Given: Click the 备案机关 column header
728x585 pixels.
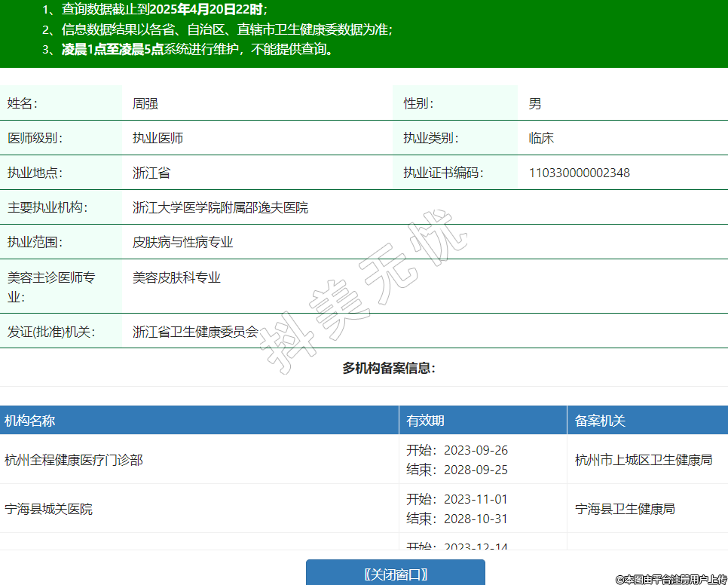Looking at the screenshot, I should point(600,421).
